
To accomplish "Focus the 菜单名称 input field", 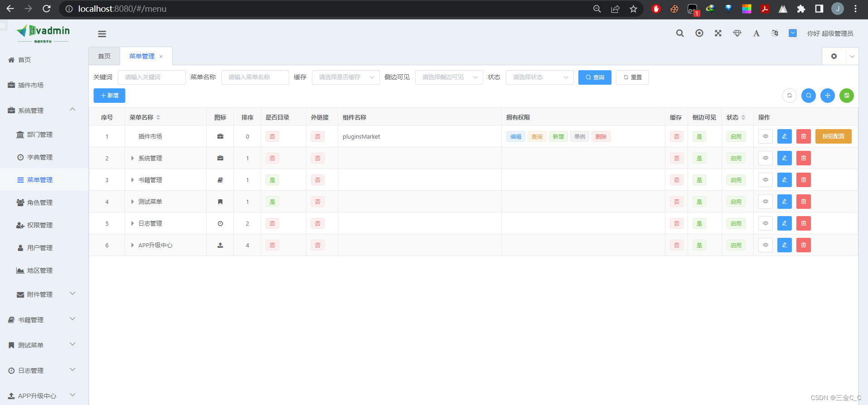I will coord(255,77).
